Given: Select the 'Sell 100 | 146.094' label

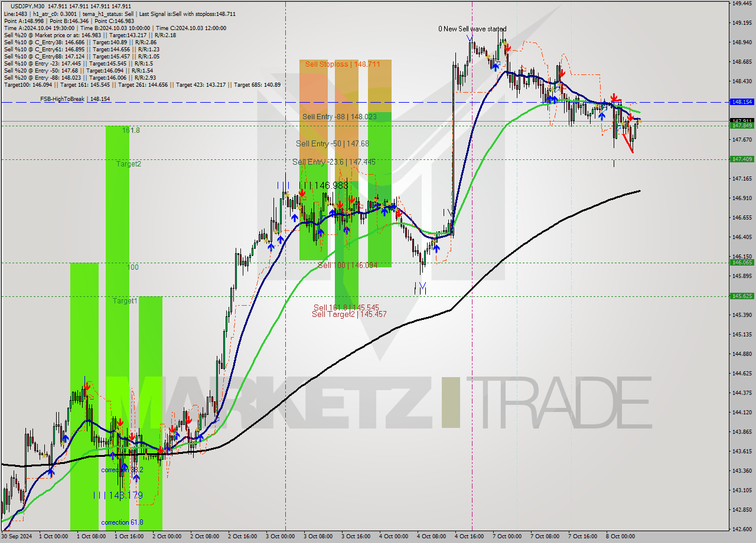Looking at the screenshot, I should (347, 266).
